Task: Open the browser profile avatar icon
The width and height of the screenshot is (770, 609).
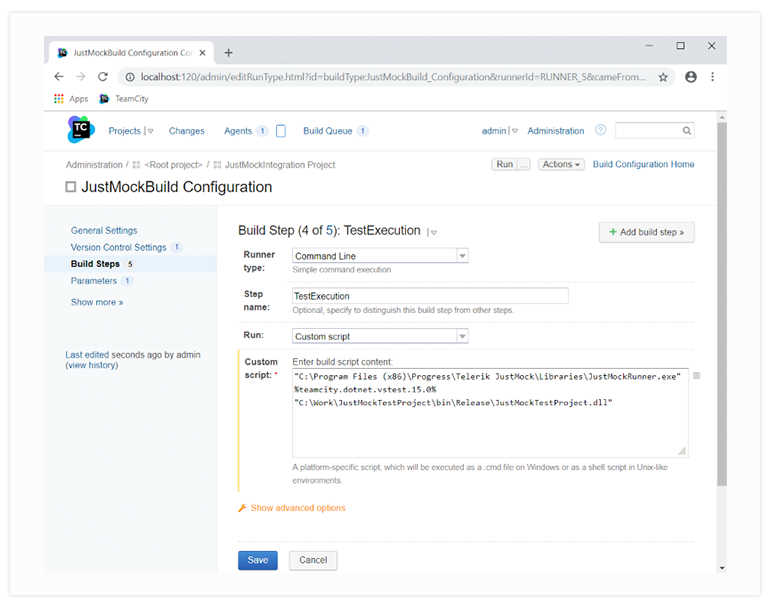Action: pos(690,77)
